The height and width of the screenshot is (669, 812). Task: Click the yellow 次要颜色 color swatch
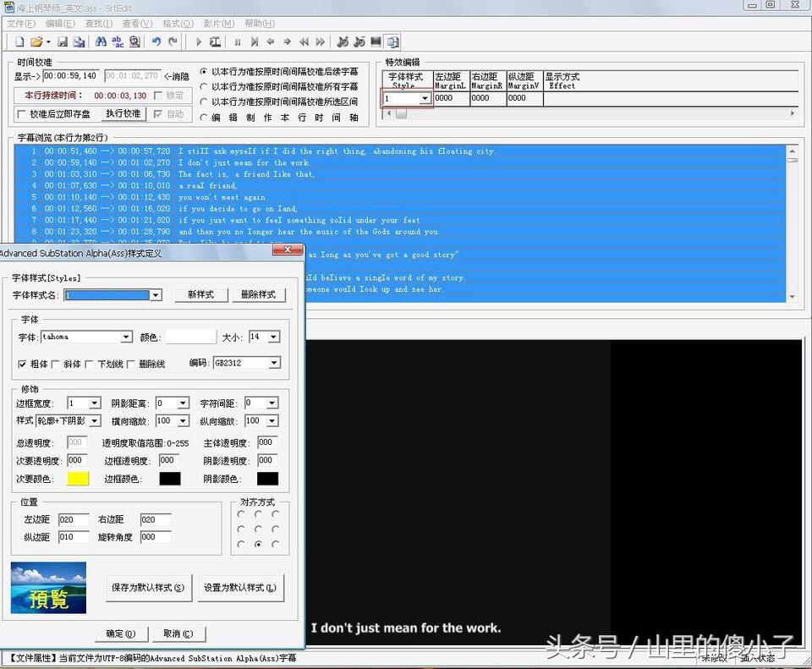(x=78, y=479)
